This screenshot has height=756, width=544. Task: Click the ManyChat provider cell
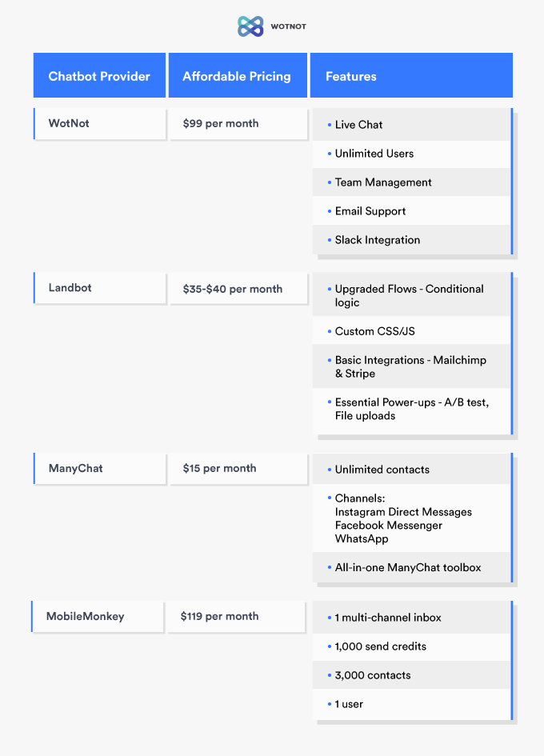pyautogui.click(x=99, y=468)
